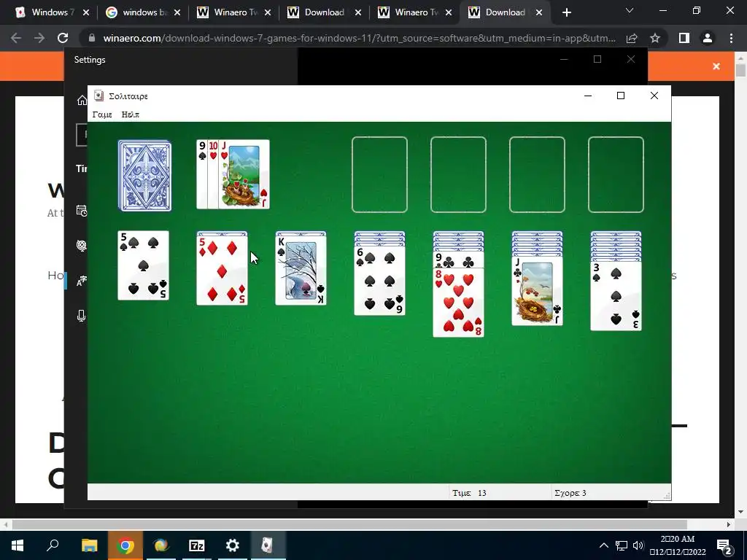
Task: Maximize the Settings window
Action: (x=597, y=59)
